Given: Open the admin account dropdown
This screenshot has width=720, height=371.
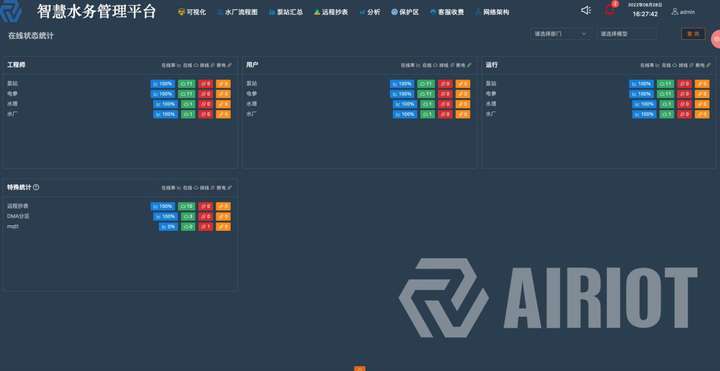Looking at the screenshot, I should (683, 12).
